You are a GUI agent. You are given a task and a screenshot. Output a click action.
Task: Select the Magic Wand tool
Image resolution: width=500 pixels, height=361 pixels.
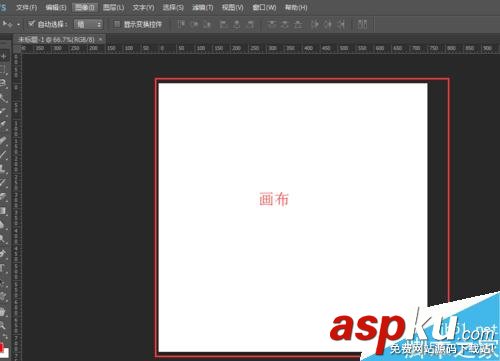coord(3,98)
